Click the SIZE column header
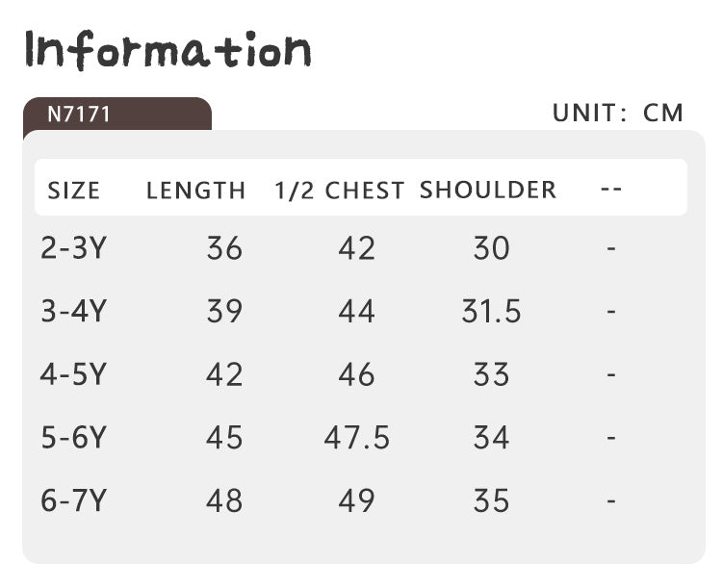Image resolution: width=722 pixels, height=588 pixels. tap(74, 191)
